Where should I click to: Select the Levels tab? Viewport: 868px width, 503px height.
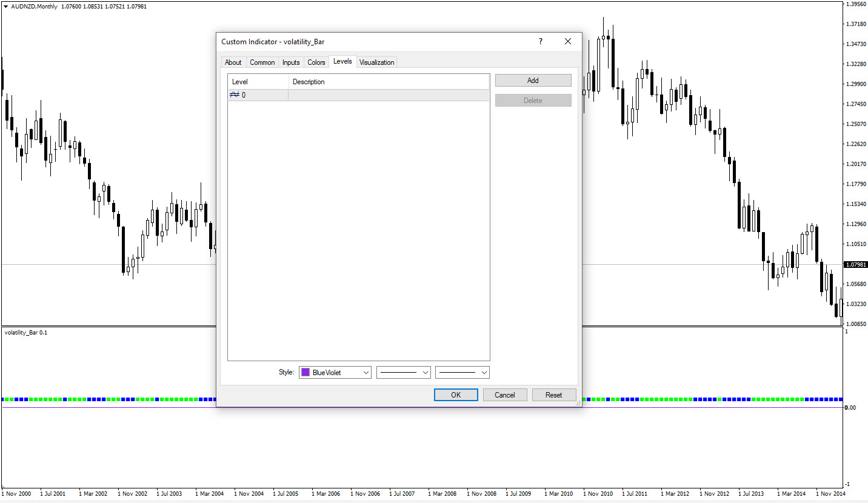(342, 61)
